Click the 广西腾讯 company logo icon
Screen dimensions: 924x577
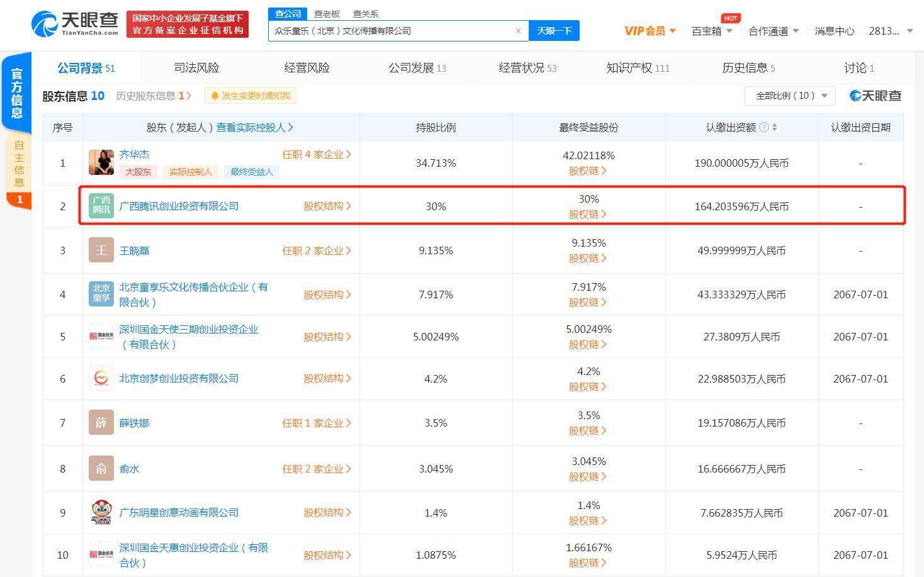coord(101,206)
